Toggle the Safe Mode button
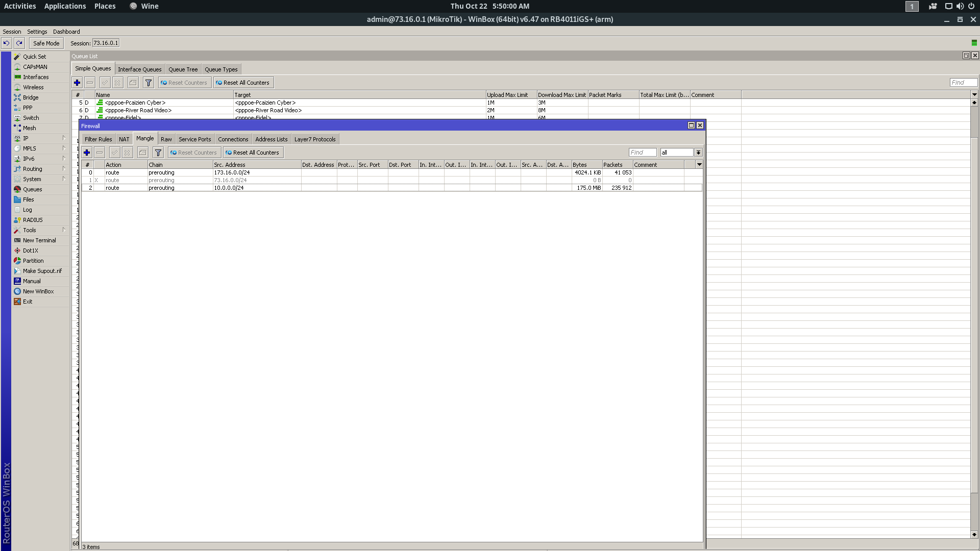The image size is (980, 551). pyautogui.click(x=46, y=43)
